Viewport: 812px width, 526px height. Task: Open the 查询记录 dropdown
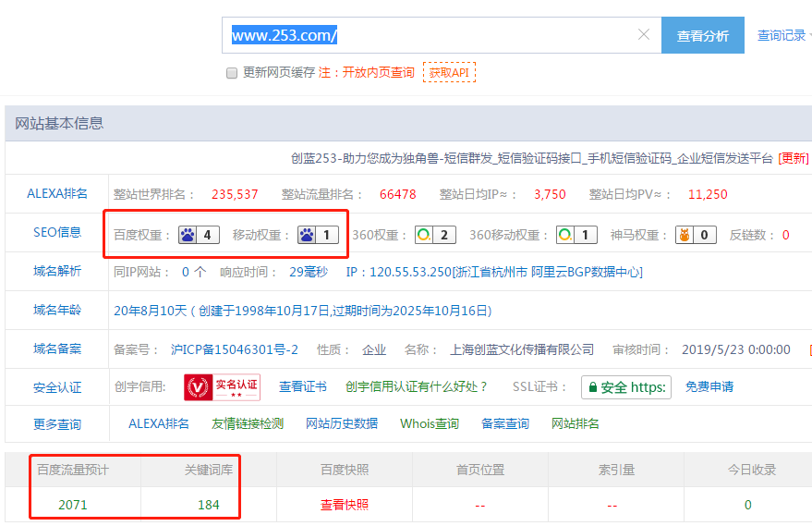point(782,35)
